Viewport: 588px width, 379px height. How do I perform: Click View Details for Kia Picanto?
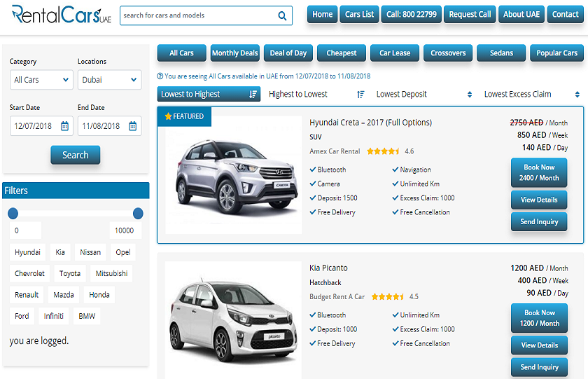coord(539,345)
